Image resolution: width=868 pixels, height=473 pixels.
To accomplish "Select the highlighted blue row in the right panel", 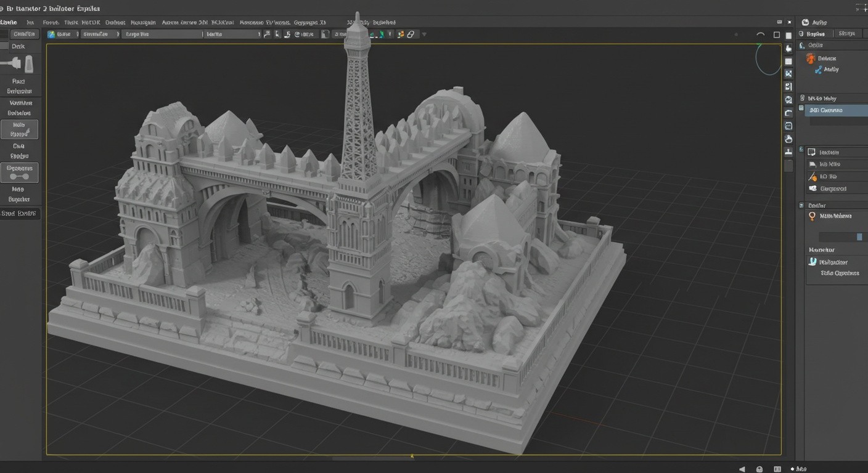I will pyautogui.click(x=835, y=110).
